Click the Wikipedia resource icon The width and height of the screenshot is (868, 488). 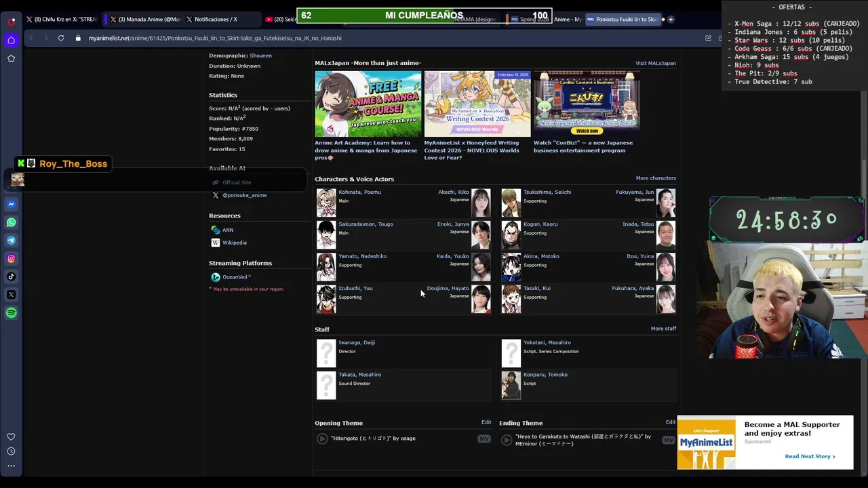click(x=216, y=243)
